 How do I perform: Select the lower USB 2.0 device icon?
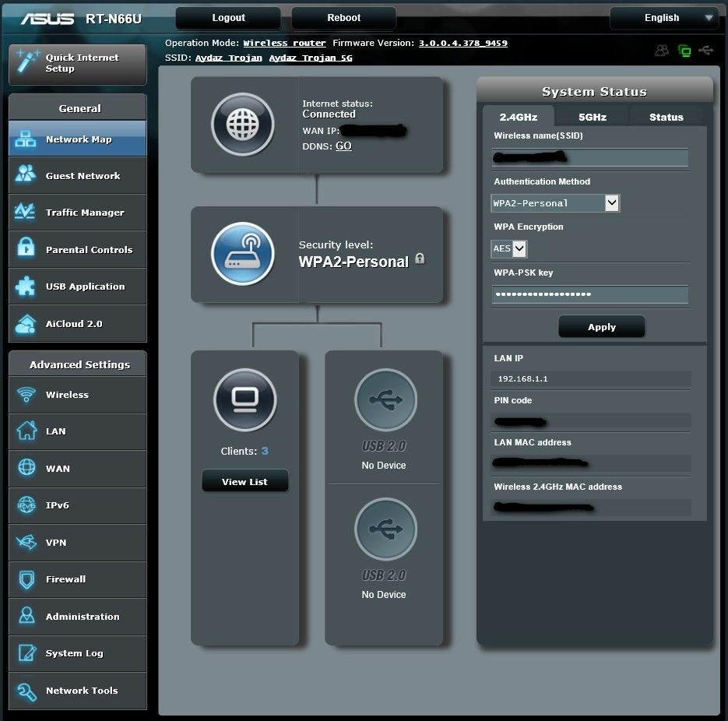pos(386,529)
